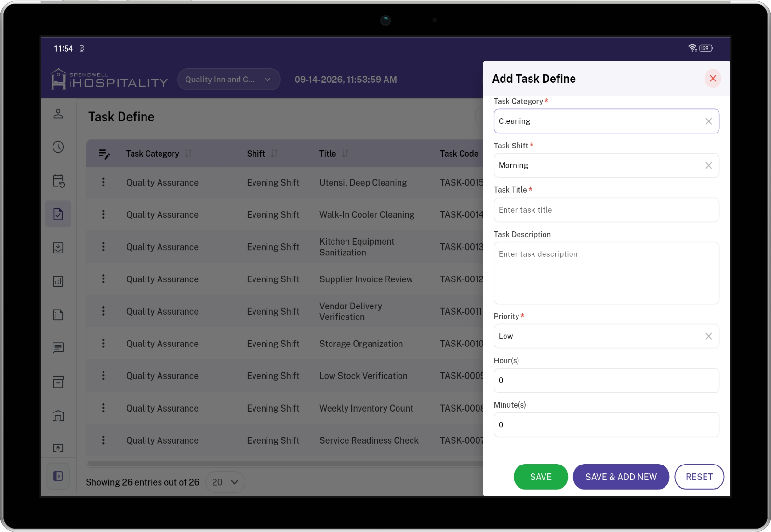This screenshot has width=771, height=532.
Task: Click the Wi-Fi status icon
Action: [692, 48]
